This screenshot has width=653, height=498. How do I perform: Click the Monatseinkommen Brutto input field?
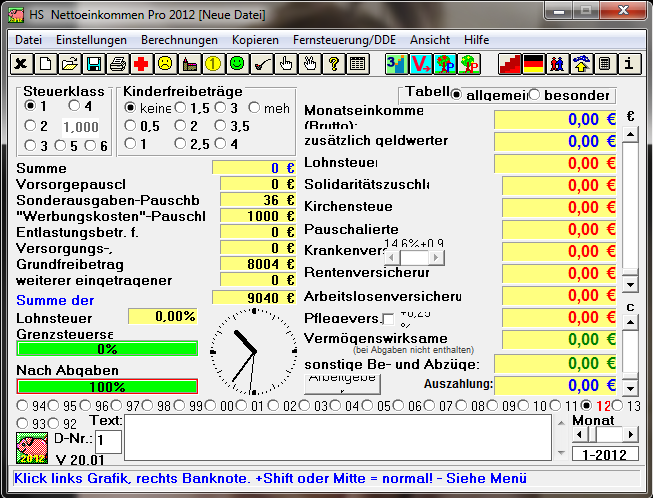(556, 119)
